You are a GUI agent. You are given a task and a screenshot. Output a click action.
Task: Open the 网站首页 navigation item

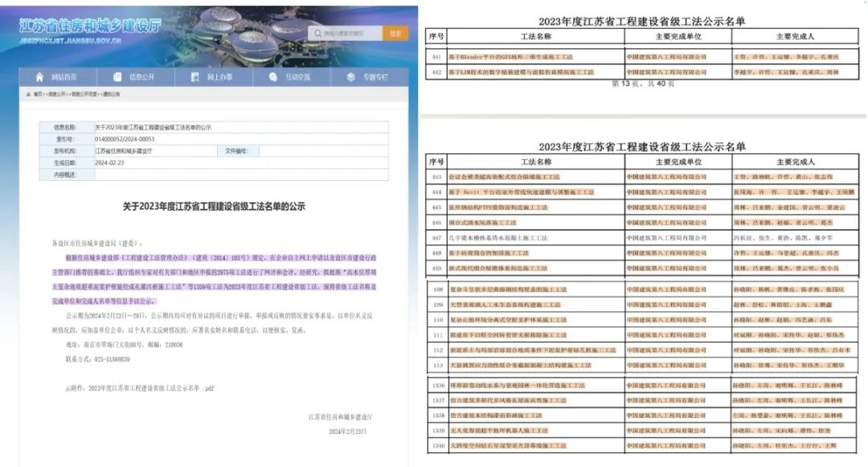click(x=58, y=77)
